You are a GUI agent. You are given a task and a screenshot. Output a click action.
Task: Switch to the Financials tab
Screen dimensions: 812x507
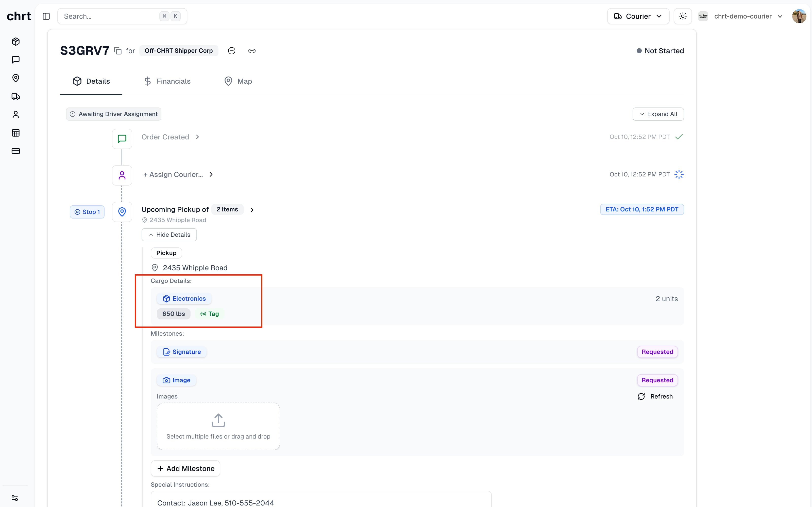(167, 81)
